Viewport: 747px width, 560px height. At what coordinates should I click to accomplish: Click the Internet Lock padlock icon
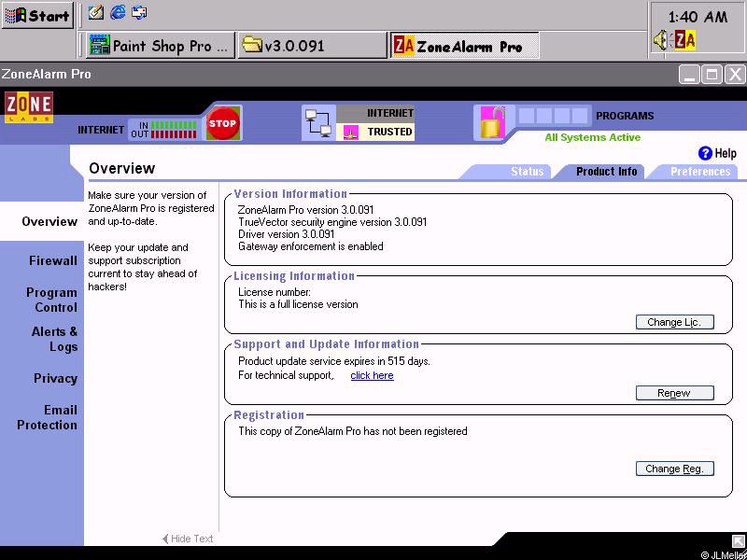(492, 123)
